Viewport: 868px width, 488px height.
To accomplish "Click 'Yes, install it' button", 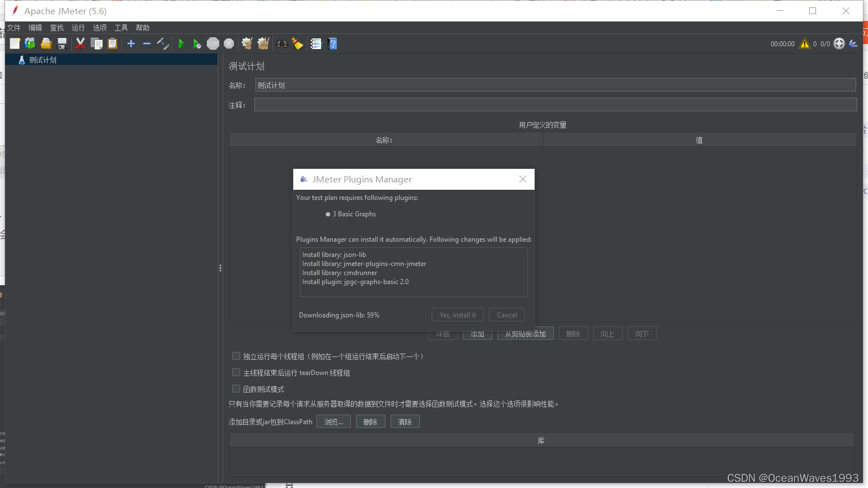I will pyautogui.click(x=458, y=315).
